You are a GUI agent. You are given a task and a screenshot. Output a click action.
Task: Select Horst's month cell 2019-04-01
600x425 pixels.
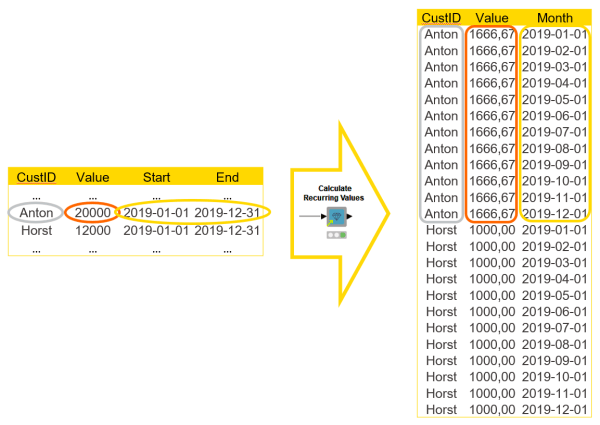pyautogui.click(x=554, y=279)
